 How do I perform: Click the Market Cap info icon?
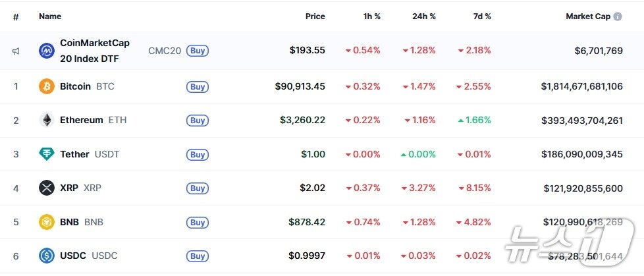tap(618, 16)
